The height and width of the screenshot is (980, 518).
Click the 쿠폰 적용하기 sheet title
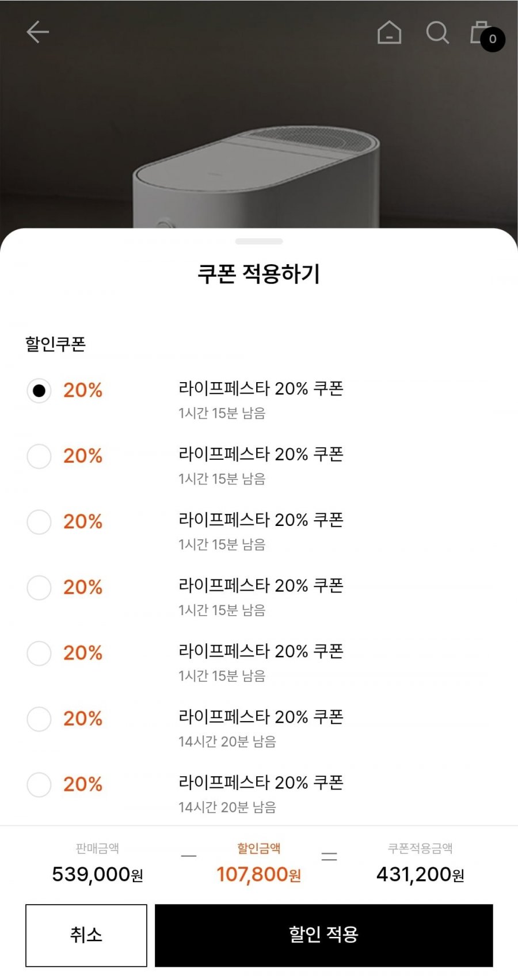tap(259, 273)
